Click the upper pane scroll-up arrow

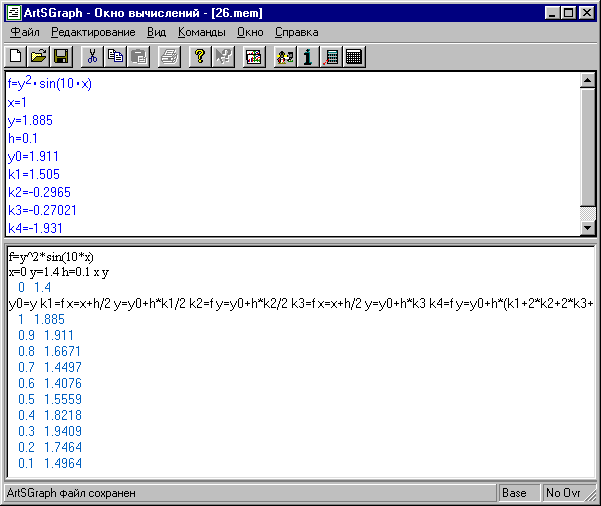tap(587, 82)
